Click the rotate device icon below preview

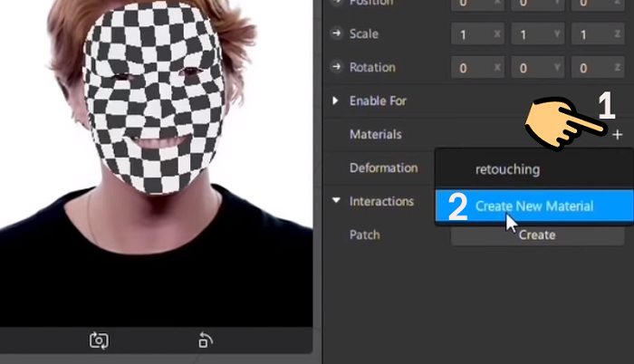point(206,340)
